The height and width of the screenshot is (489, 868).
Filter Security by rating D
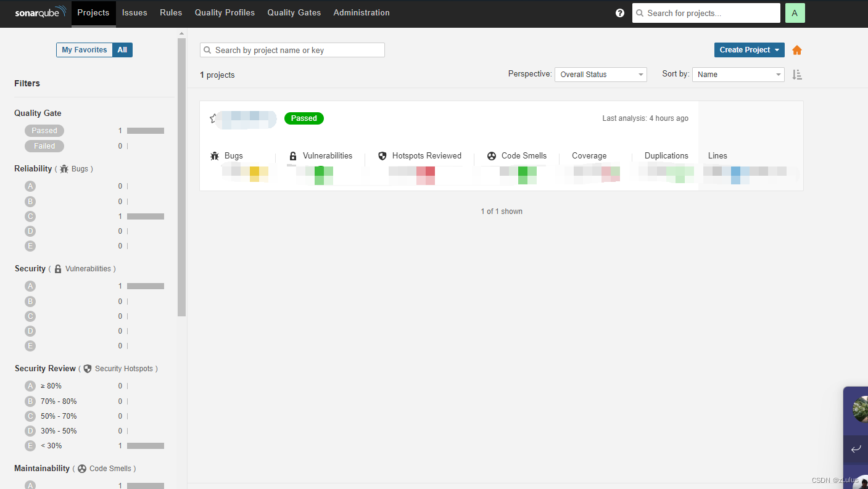pyautogui.click(x=30, y=331)
